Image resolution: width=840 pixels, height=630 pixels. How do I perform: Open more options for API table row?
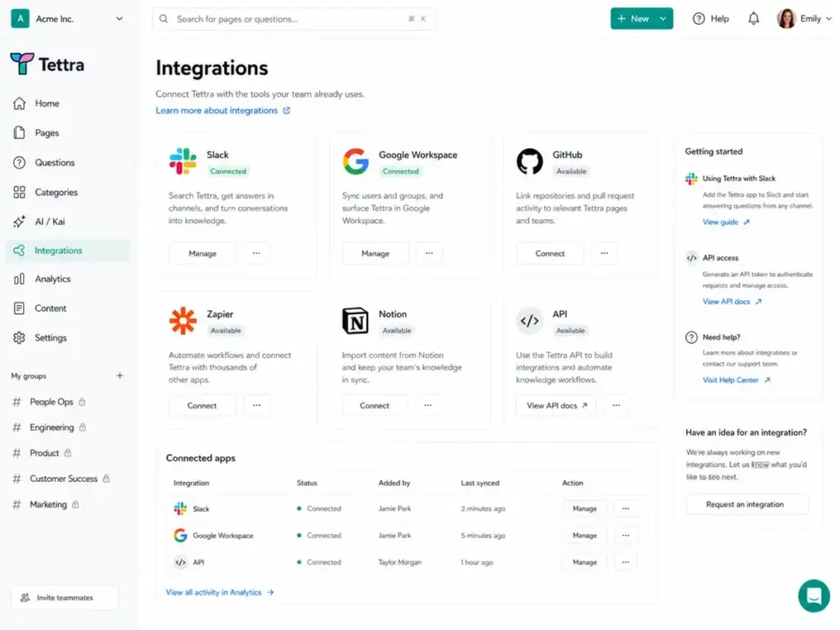click(626, 562)
